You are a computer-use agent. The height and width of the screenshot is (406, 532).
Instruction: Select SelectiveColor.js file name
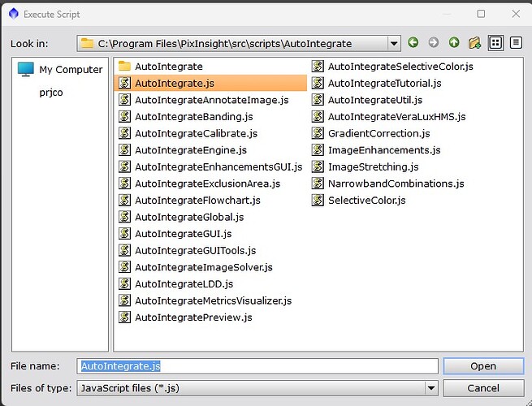pos(367,201)
